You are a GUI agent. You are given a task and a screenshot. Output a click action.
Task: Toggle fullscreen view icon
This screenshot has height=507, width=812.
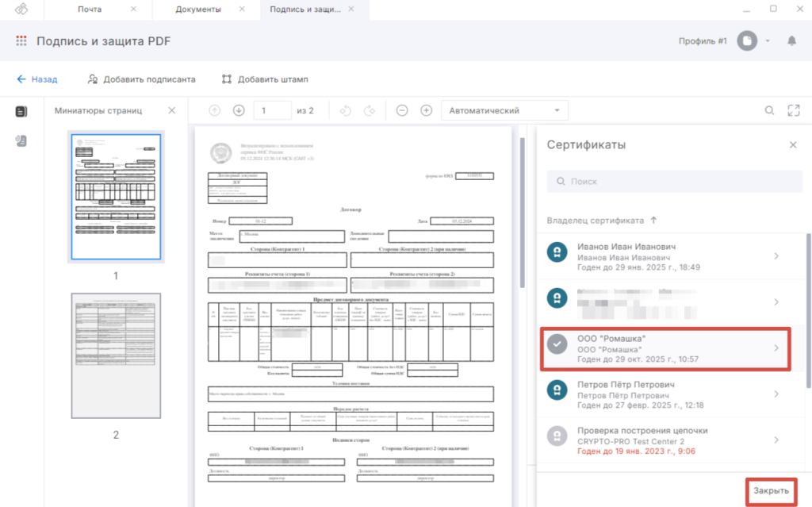[794, 110]
